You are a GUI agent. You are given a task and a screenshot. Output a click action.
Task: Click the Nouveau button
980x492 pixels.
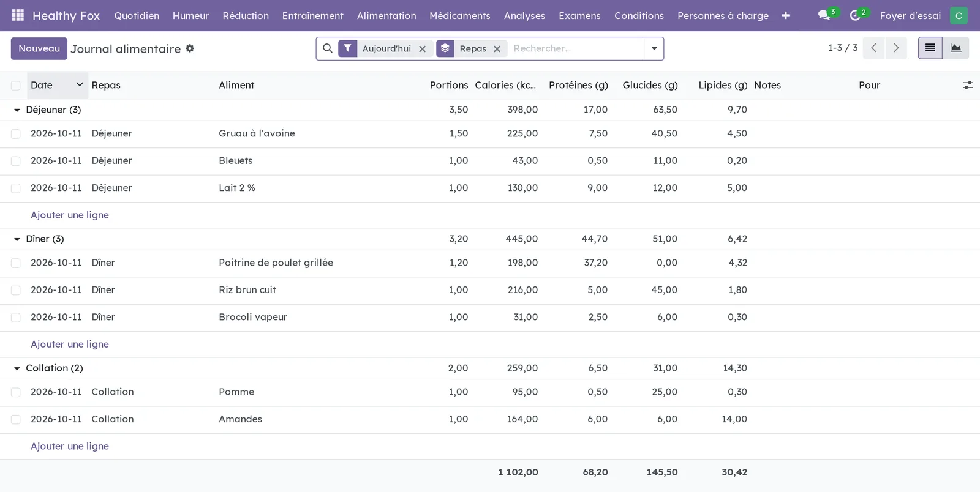39,48
